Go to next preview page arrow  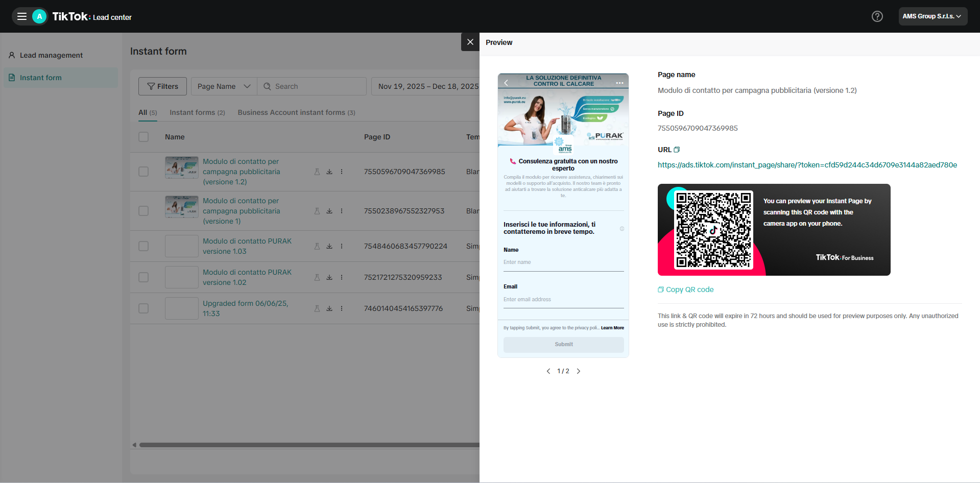click(x=579, y=371)
